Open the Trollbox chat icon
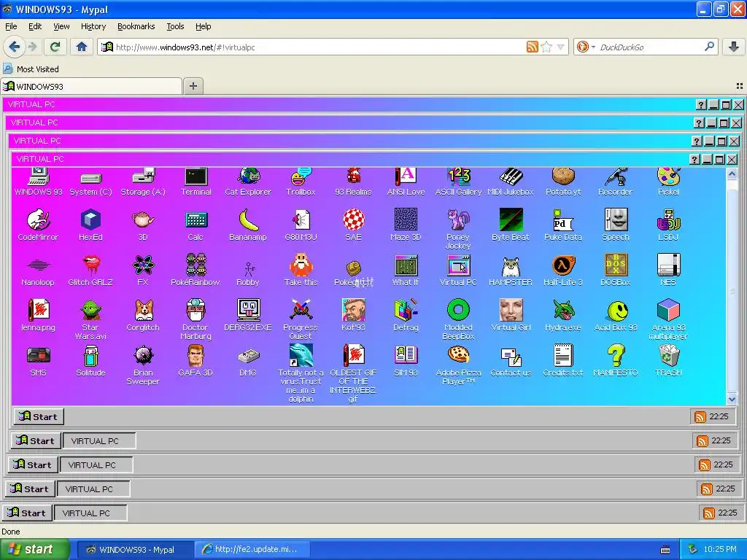747x560 pixels. [x=301, y=182]
